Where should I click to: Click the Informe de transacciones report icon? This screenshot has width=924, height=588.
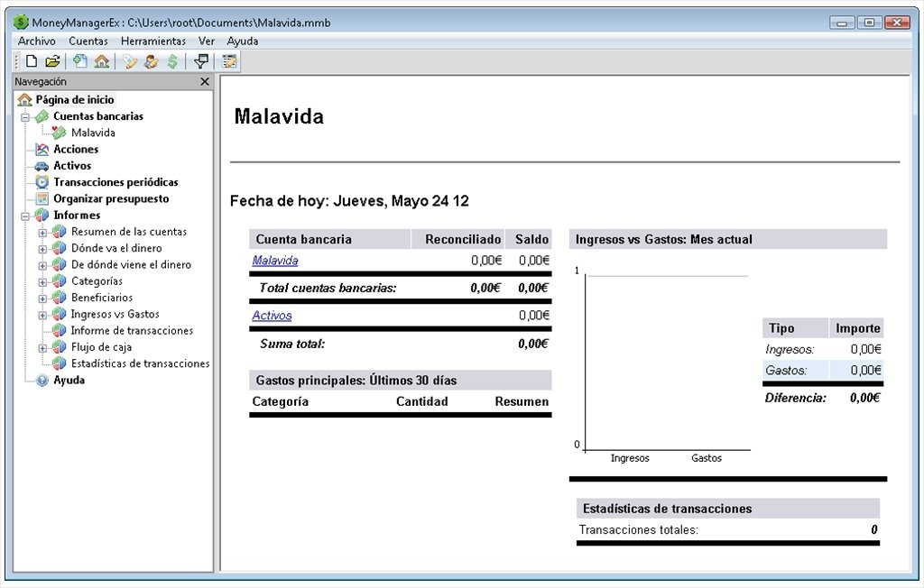(59, 331)
